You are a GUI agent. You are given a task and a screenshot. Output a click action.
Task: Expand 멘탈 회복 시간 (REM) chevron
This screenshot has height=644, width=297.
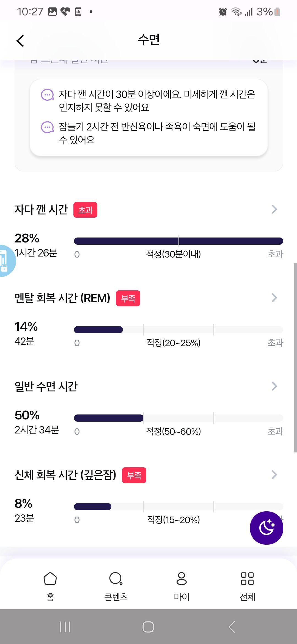274,298
